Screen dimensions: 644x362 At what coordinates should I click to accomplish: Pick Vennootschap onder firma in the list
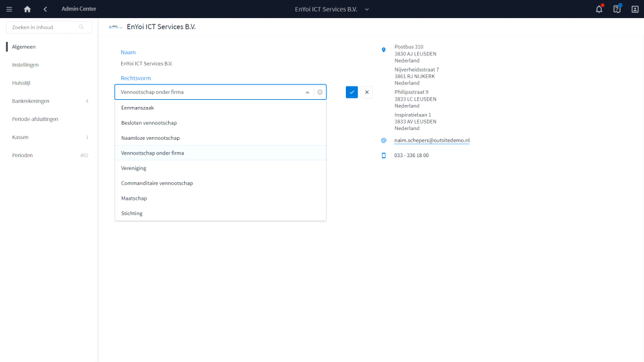point(220,153)
